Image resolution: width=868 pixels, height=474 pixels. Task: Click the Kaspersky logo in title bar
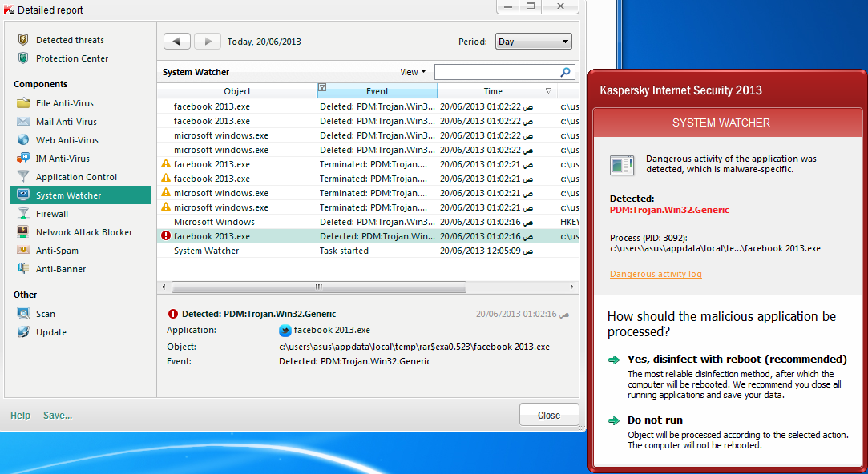tap(9, 10)
